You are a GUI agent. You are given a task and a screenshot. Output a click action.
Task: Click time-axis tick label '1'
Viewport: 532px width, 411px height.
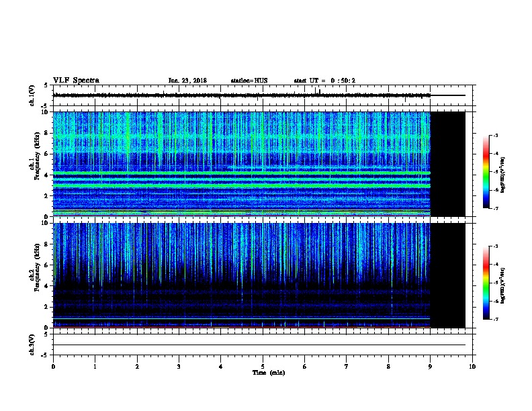pos(95,367)
